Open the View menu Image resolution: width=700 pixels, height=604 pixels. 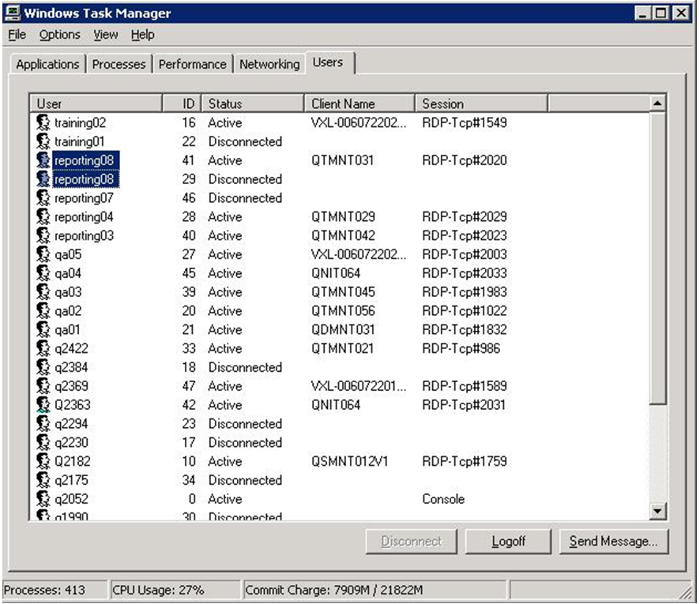click(106, 35)
